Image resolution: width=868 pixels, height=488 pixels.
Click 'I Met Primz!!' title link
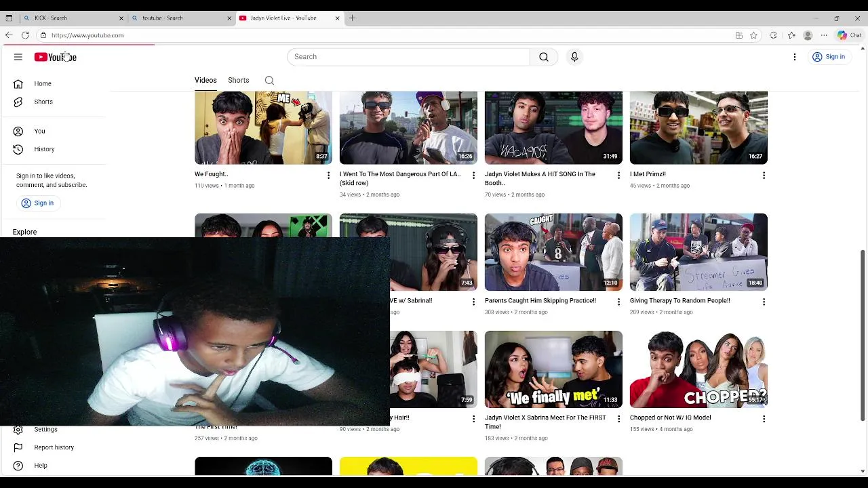coord(648,174)
